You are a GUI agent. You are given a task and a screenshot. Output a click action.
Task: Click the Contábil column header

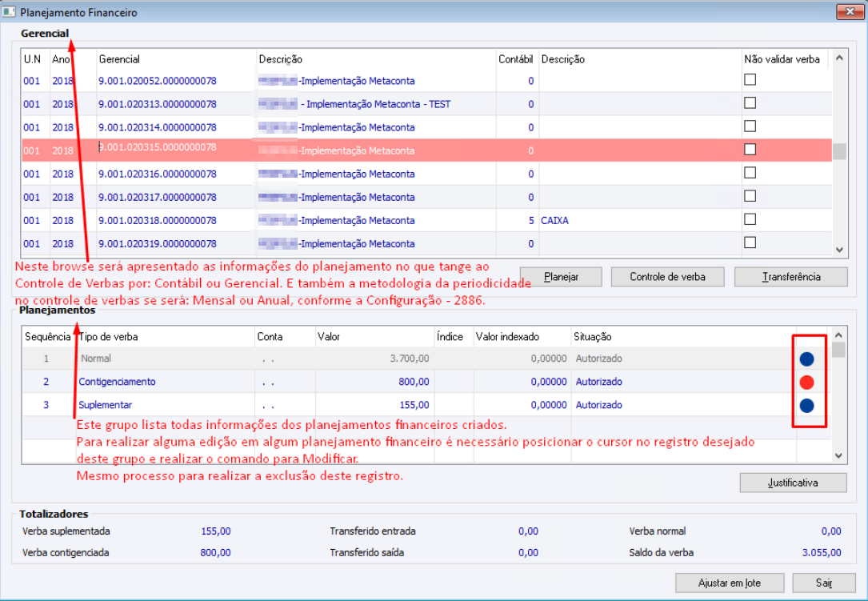coord(517,59)
